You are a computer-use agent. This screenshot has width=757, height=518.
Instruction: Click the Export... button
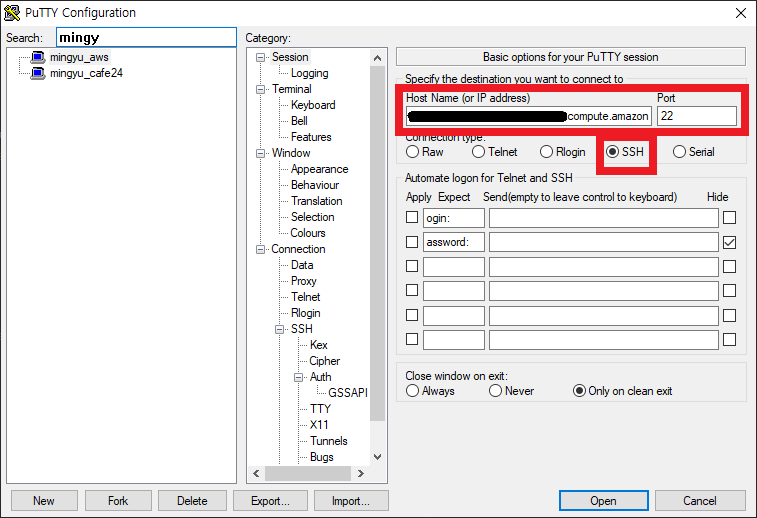click(x=270, y=501)
